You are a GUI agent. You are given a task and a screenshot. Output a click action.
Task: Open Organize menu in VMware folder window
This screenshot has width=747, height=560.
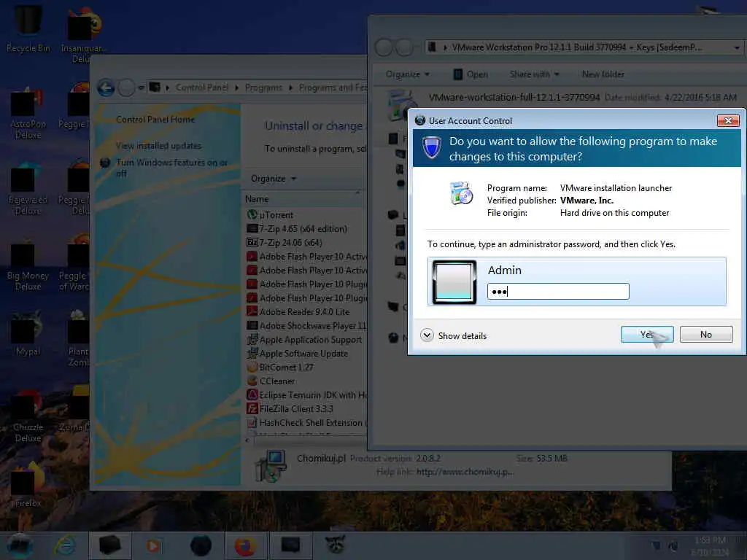click(408, 74)
